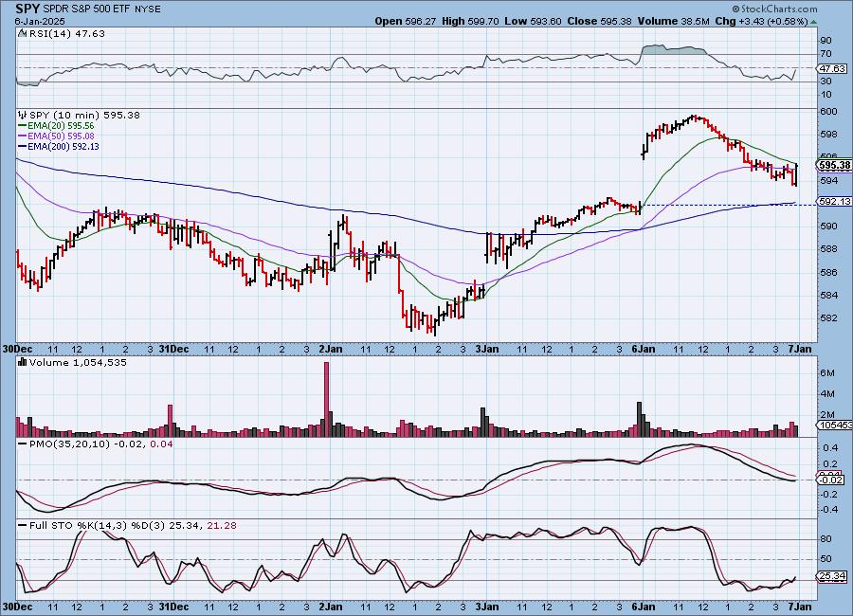Click the 590 price axis label

pos(828,226)
